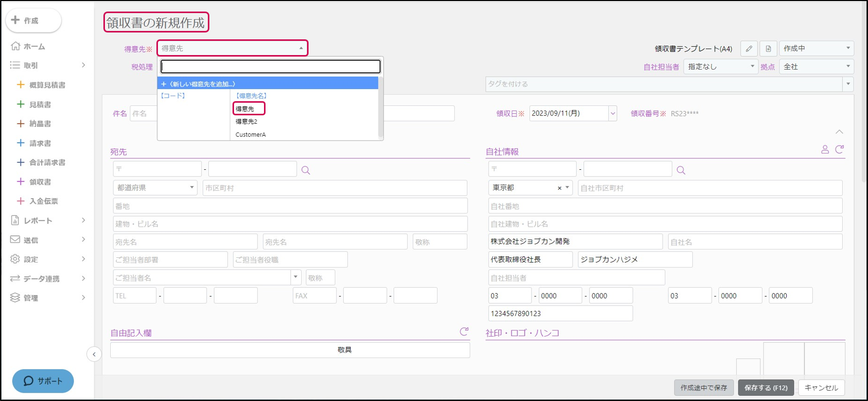Click the postal code search icon under 宛先
This screenshot has height=401, width=868.
[x=306, y=170]
